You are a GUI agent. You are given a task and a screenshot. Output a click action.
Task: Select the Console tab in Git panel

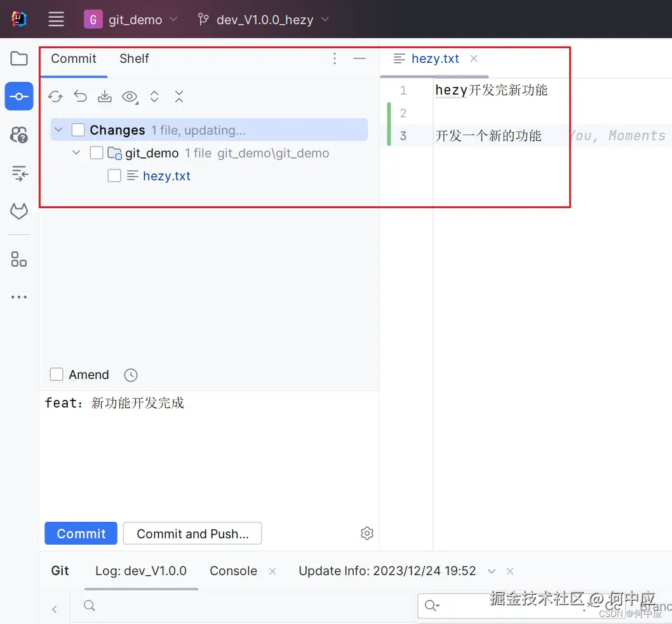coord(233,571)
